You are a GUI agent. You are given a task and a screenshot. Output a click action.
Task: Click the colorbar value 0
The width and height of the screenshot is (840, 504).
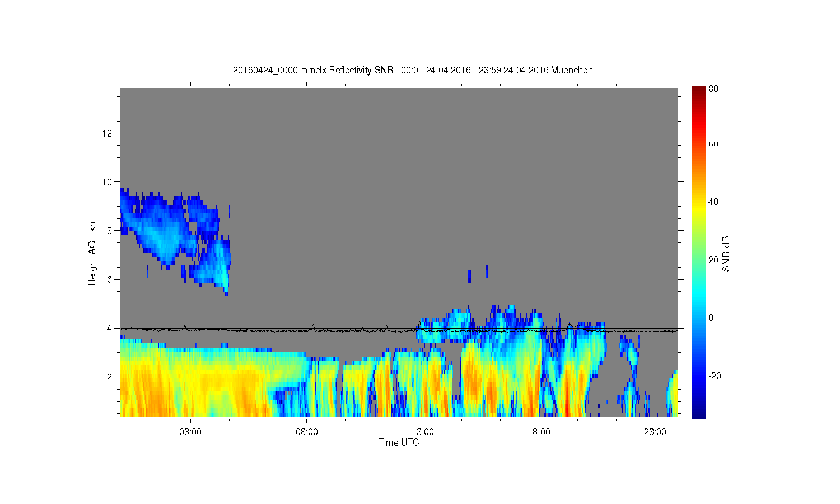pyautogui.click(x=711, y=318)
